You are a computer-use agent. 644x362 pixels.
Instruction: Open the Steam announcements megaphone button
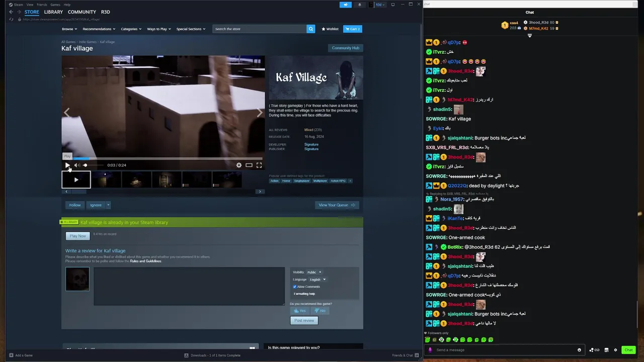pos(346,5)
